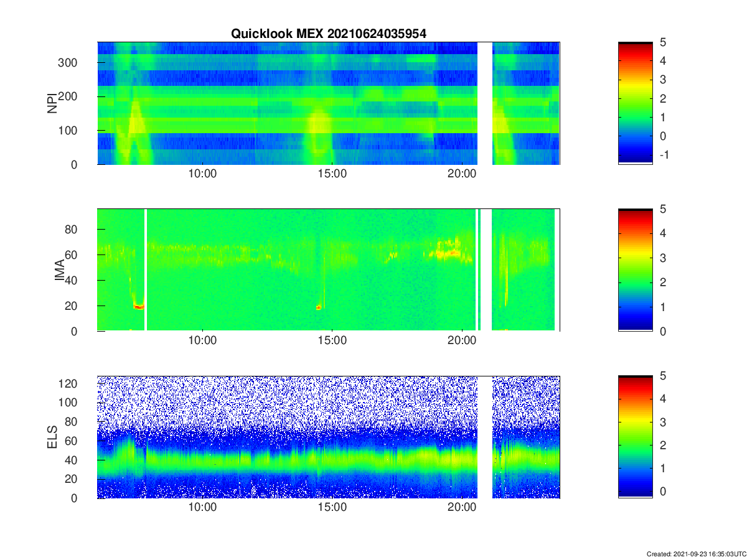
Task: Click the 5 label on NPI colorbar
Action: point(664,42)
